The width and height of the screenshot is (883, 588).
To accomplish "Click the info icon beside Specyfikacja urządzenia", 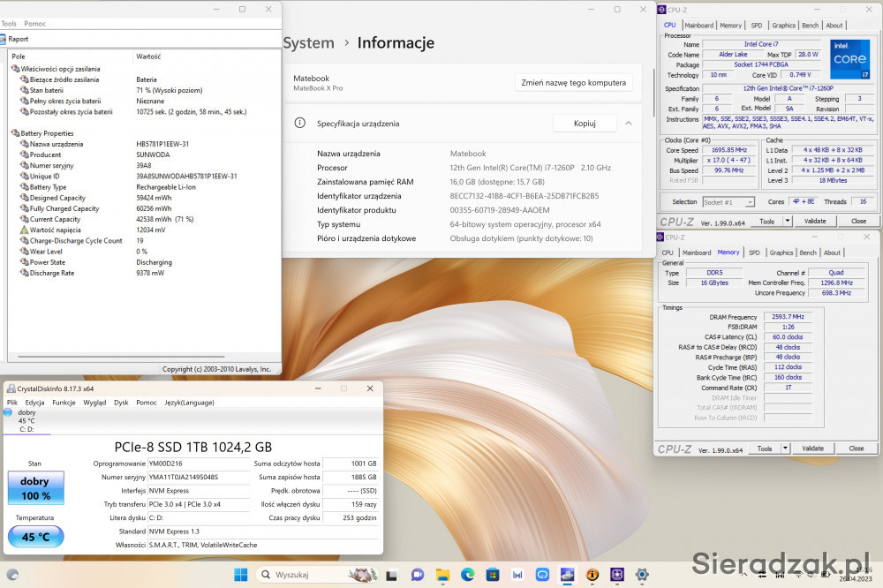I will (x=300, y=124).
